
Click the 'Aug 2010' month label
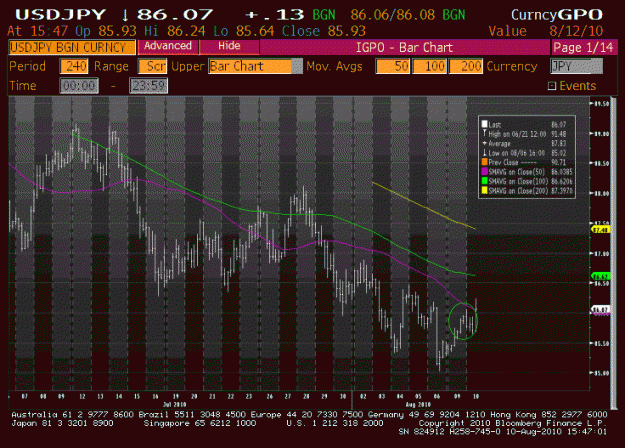point(418,404)
